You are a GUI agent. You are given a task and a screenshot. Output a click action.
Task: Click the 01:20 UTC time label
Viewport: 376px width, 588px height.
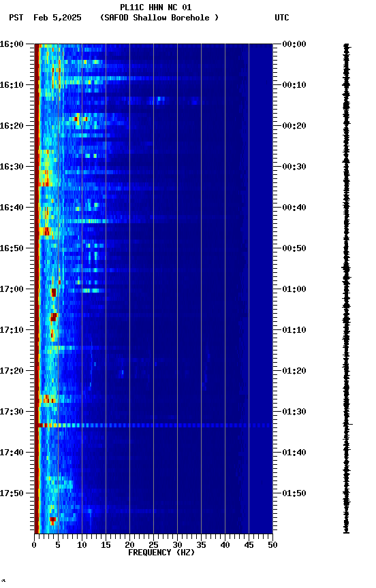point(294,371)
